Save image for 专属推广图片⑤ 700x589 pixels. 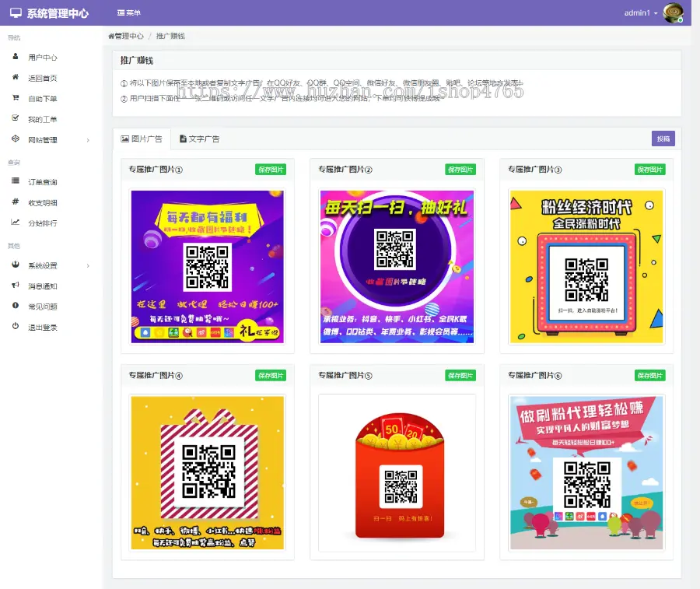[460, 376]
